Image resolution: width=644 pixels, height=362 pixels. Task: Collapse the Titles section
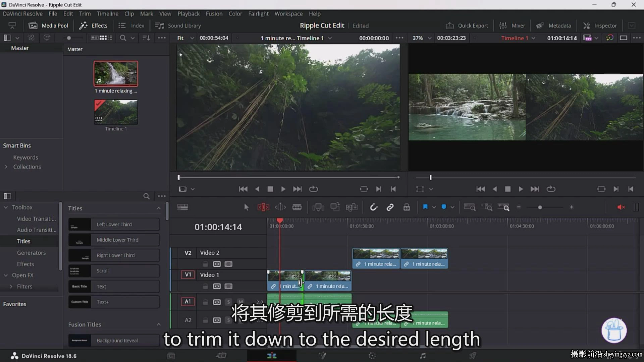click(159, 208)
